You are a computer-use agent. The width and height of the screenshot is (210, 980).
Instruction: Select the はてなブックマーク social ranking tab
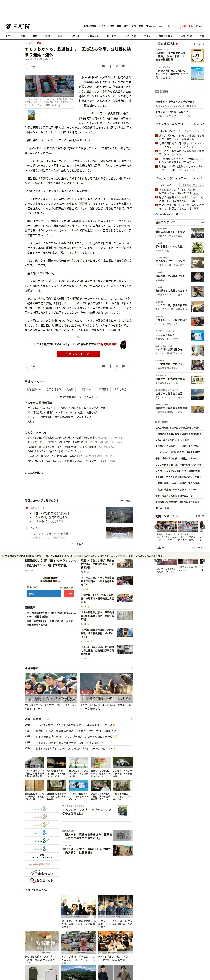point(192,185)
